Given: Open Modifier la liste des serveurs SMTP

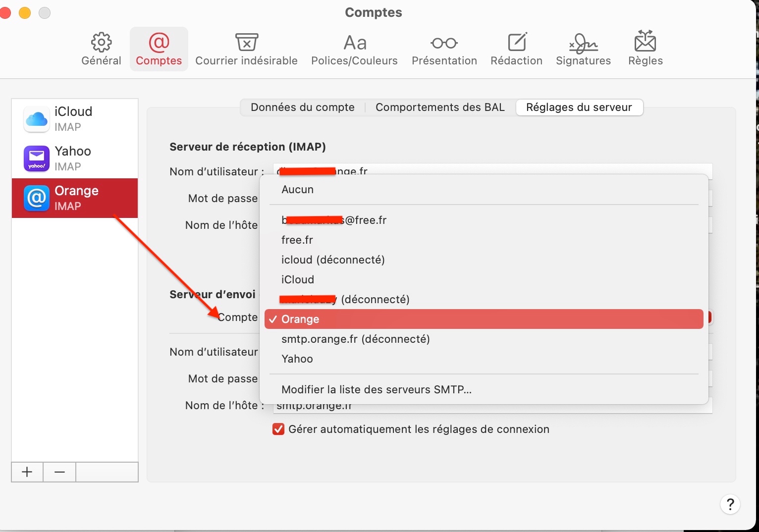Looking at the screenshot, I should pos(484,389).
